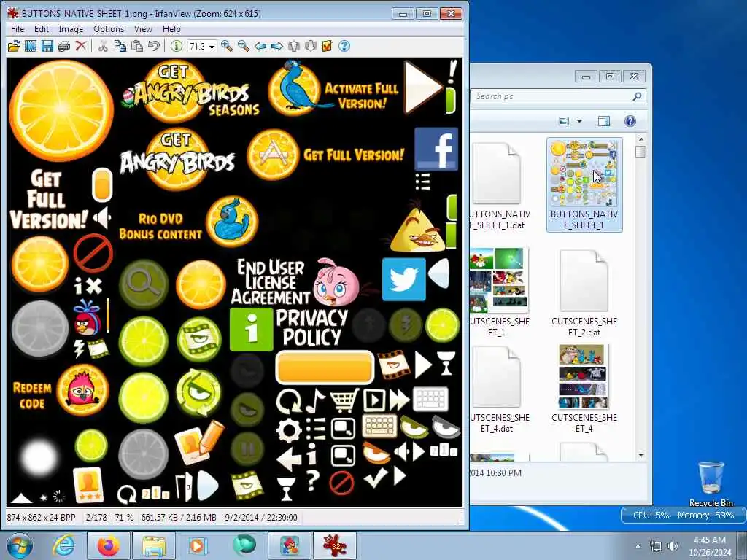Launch Internet Explorer from the taskbar
Viewport: 747px width, 560px height.
click(63, 545)
